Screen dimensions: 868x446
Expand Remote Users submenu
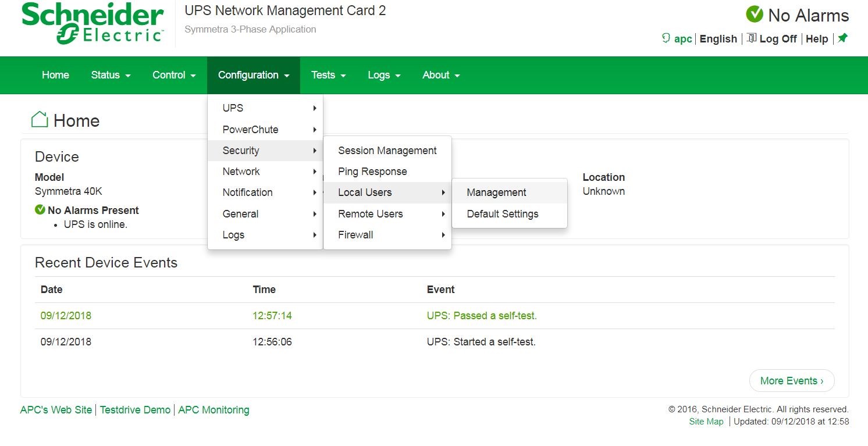coord(387,214)
